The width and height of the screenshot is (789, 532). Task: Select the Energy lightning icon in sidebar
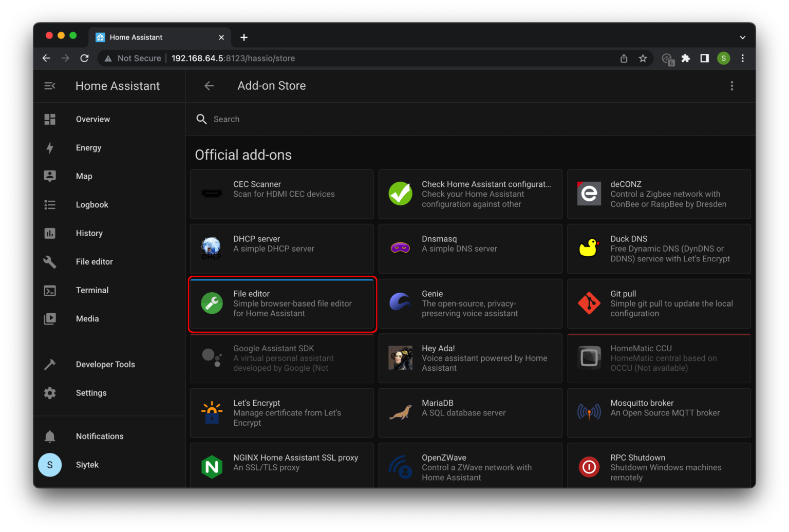pos(50,147)
